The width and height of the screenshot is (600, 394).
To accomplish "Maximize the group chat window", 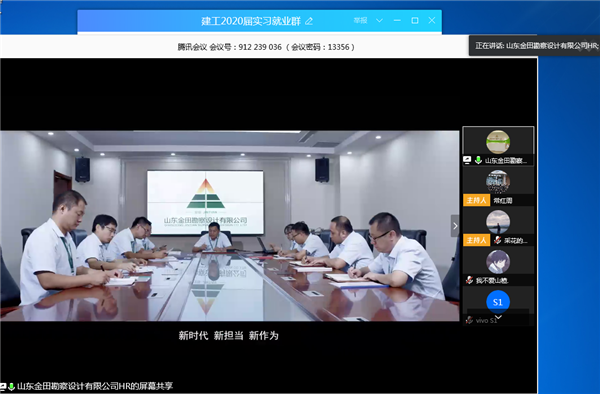I will 415,20.
